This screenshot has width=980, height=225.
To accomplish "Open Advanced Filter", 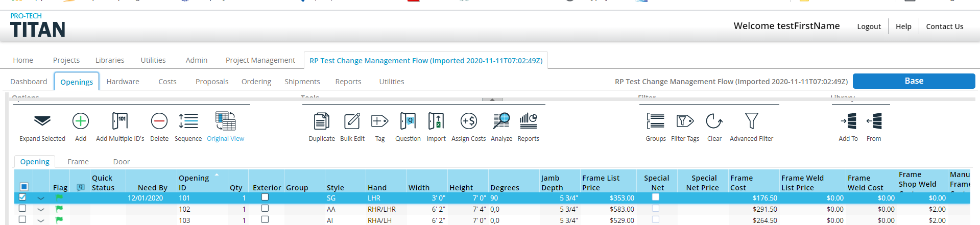I will (751, 121).
